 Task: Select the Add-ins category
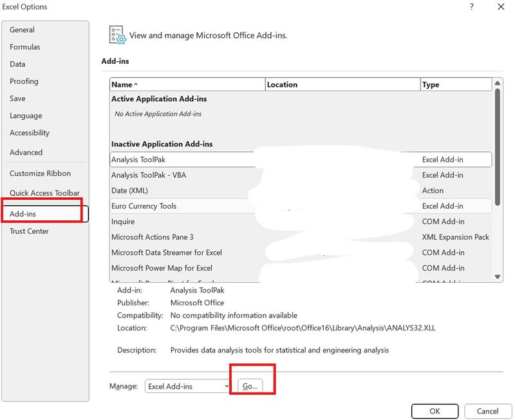point(45,214)
